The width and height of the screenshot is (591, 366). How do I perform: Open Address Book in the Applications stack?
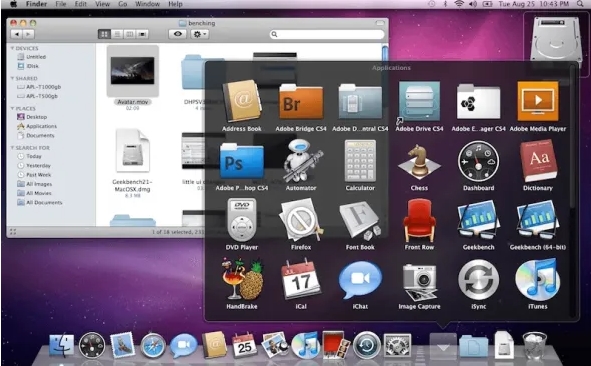pyautogui.click(x=241, y=100)
